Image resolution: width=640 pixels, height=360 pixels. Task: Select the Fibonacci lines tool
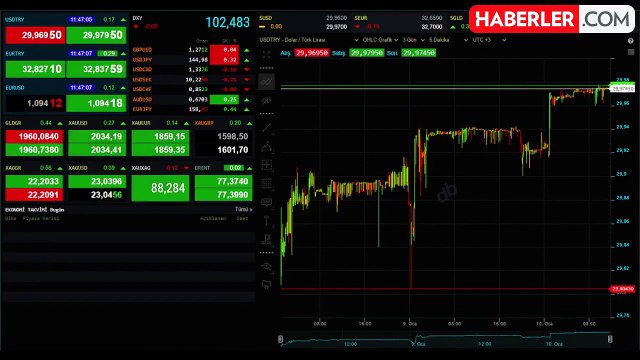266,183
